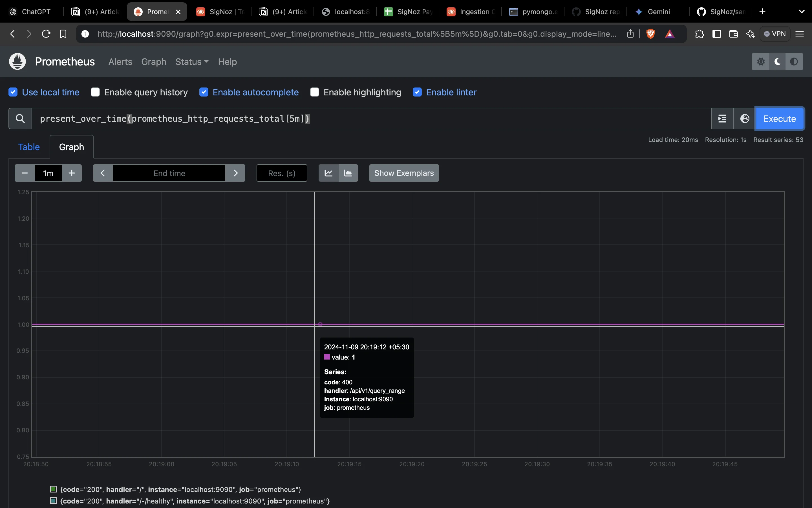This screenshot has height=508, width=812.
Task: Select the Graph result tab
Action: [x=71, y=147]
